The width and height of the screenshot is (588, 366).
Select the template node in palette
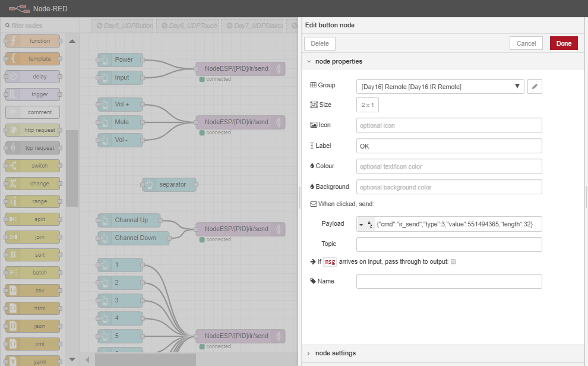tap(33, 59)
